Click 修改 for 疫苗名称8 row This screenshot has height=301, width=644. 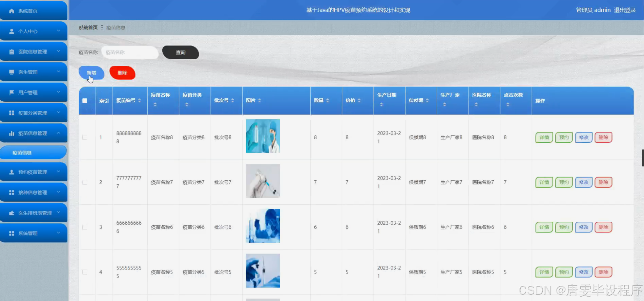(583, 137)
